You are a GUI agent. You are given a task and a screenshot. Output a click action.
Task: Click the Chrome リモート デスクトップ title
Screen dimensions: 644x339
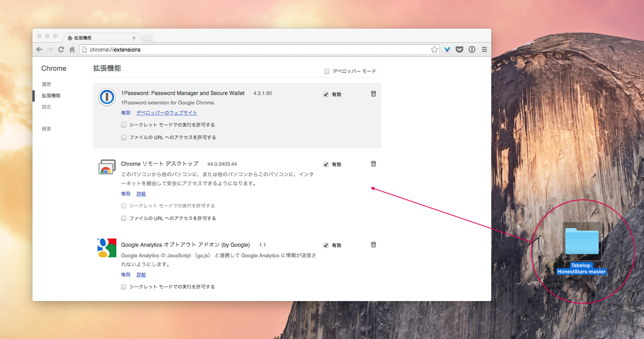[160, 164]
